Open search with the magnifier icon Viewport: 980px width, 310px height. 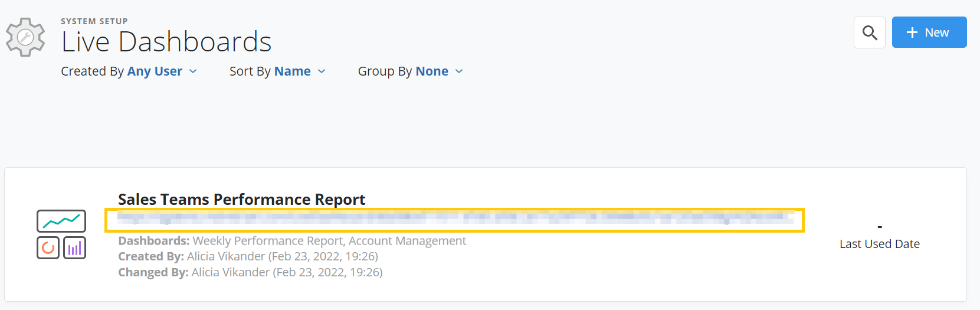(x=870, y=32)
